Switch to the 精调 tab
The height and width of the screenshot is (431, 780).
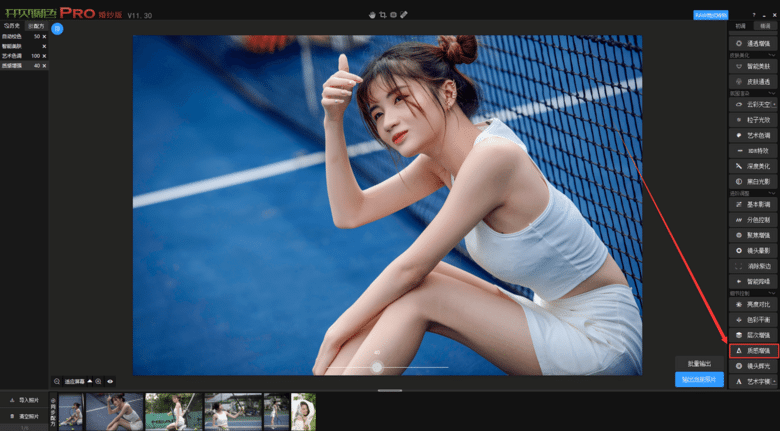(x=765, y=26)
